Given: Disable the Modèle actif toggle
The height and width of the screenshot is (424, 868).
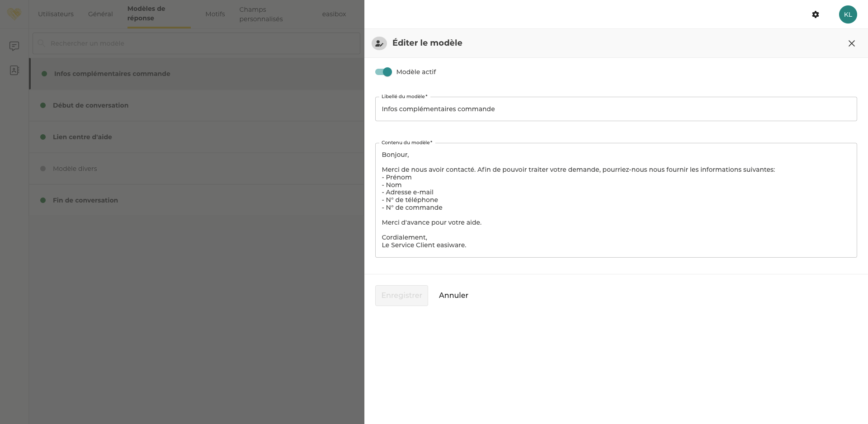Looking at the screenshot, I should click(383, 72).
